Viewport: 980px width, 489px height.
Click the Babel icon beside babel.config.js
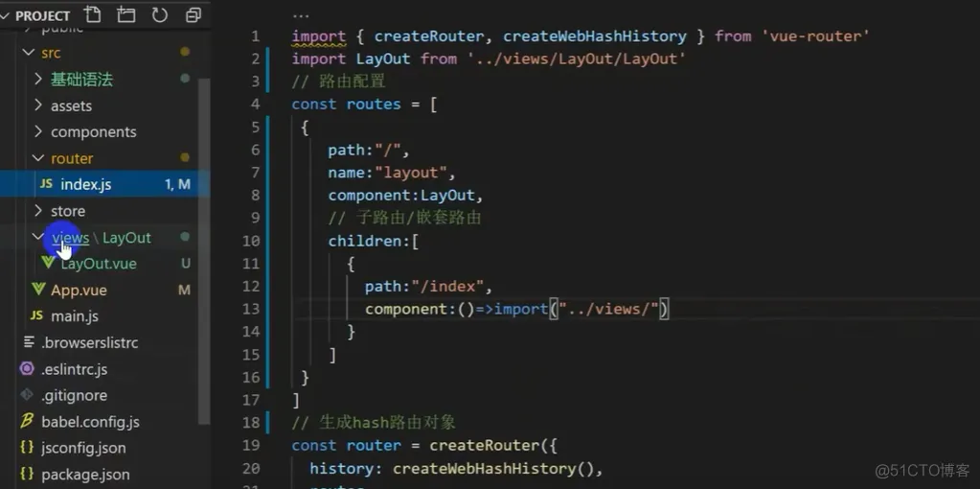pos(26,421)
